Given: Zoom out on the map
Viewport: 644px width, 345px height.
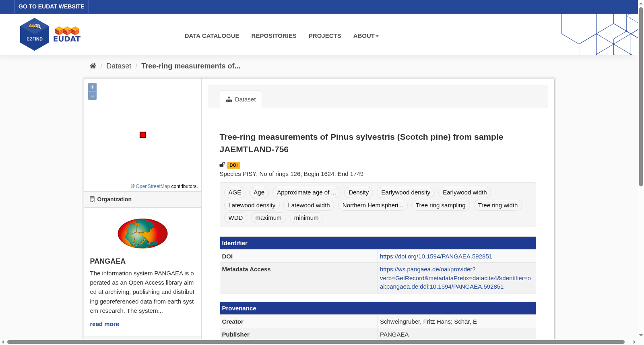Looking at the screenshot, I should pos(92,96).
